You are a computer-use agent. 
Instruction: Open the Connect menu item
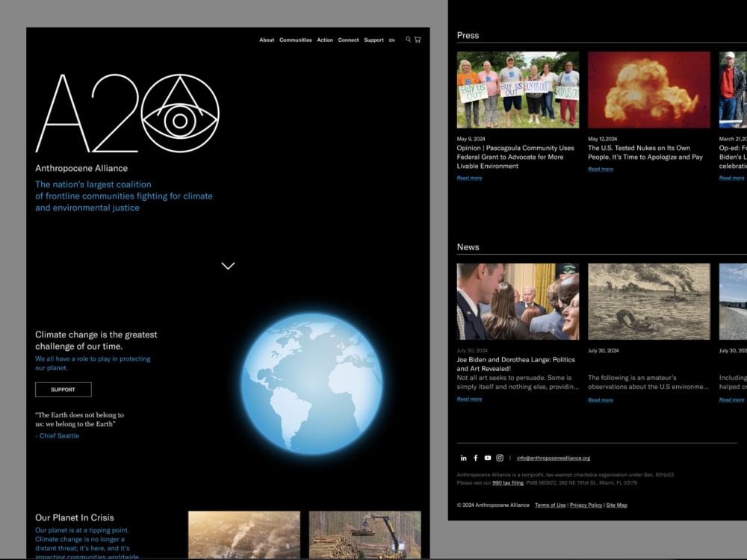(x=348, y=40)
